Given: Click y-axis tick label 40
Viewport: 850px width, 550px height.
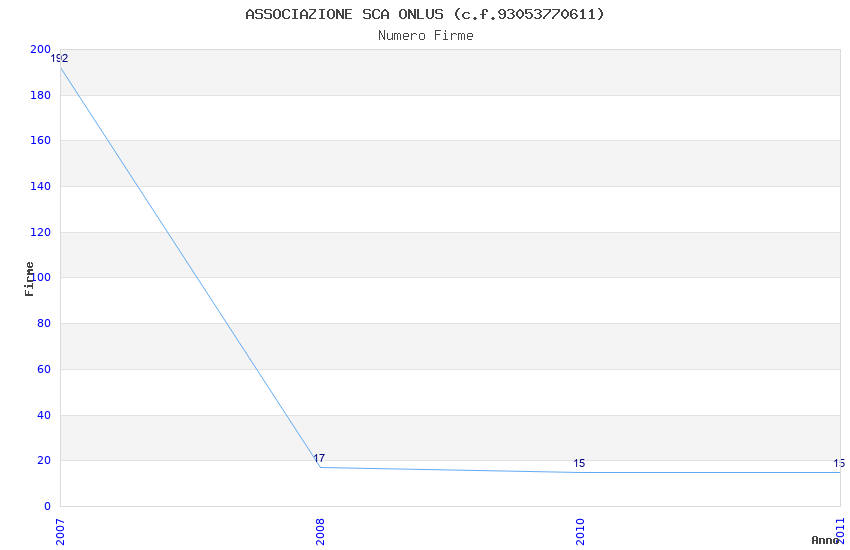Looking at the screenshot, I should click(44, 416).
